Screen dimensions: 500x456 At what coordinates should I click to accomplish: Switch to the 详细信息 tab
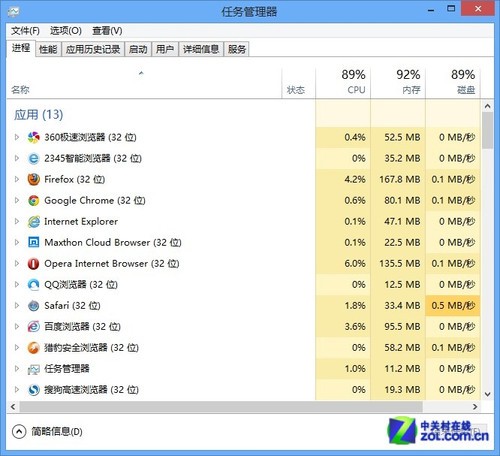pos(201,49)
